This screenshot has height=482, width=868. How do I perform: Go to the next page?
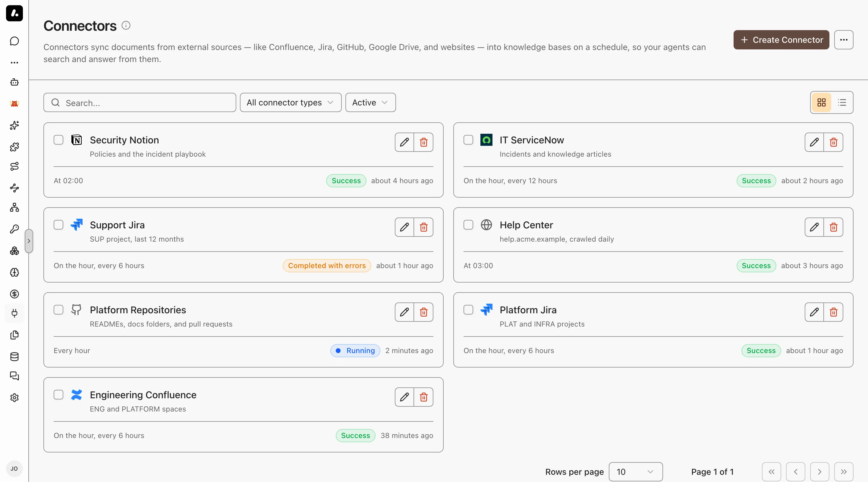pos(819,471)
